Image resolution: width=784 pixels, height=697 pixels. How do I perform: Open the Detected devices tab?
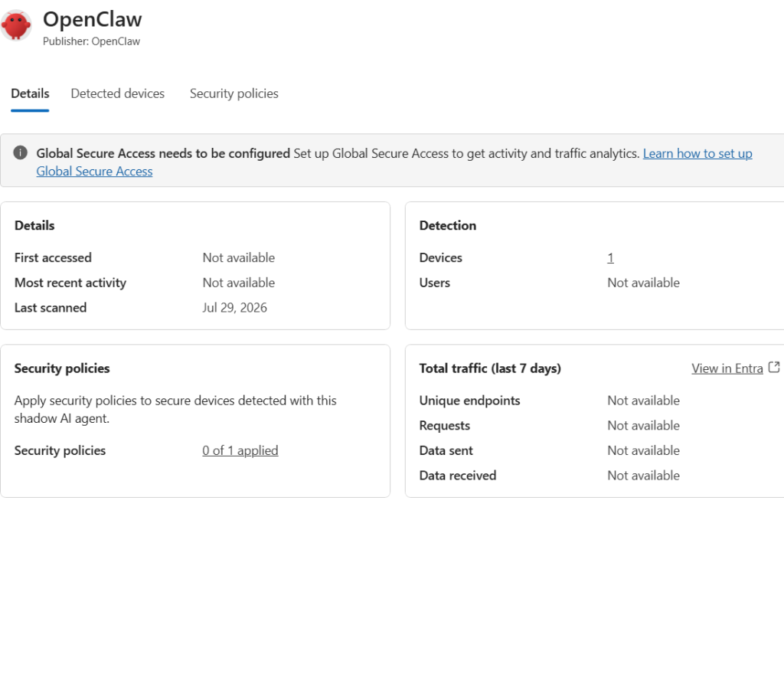click(x=117, y=93)
